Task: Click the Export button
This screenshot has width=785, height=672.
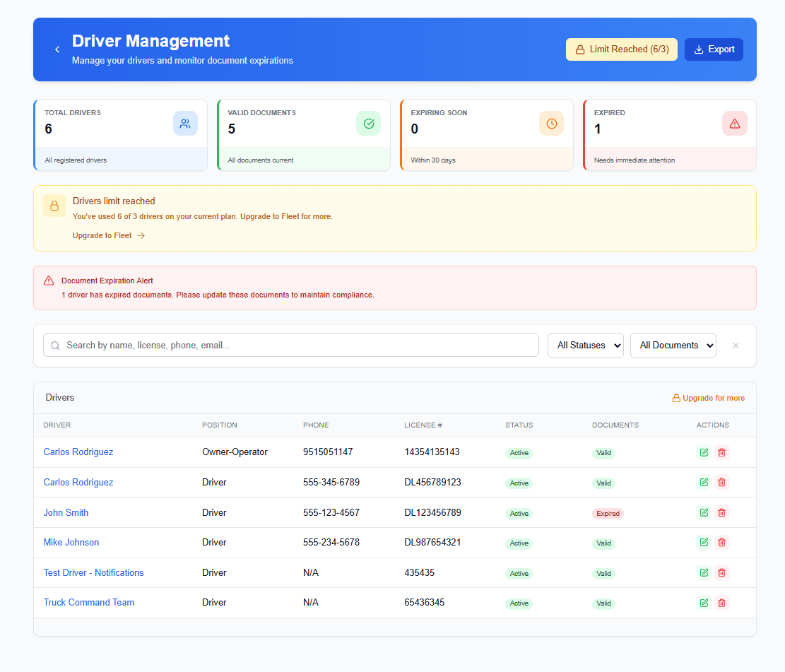Action: (714, 49)
